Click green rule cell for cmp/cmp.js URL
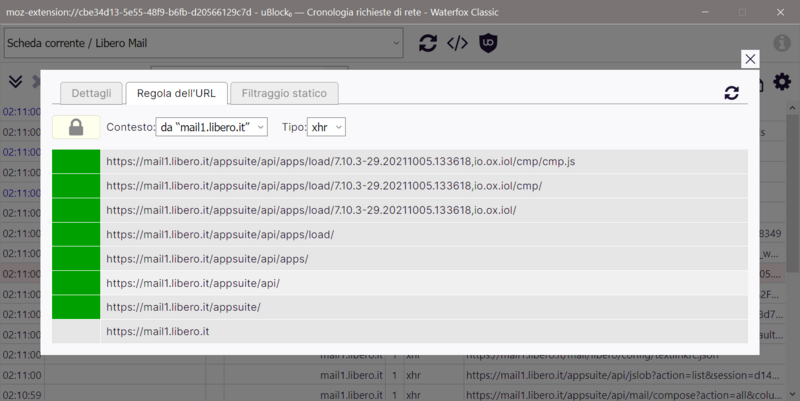The image size is (800, 401). pos(76,161)
